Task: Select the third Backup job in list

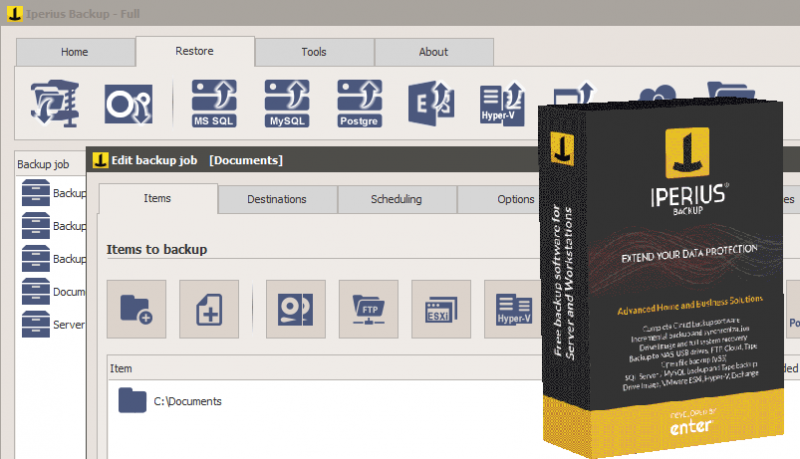Action: coord(54,259)
